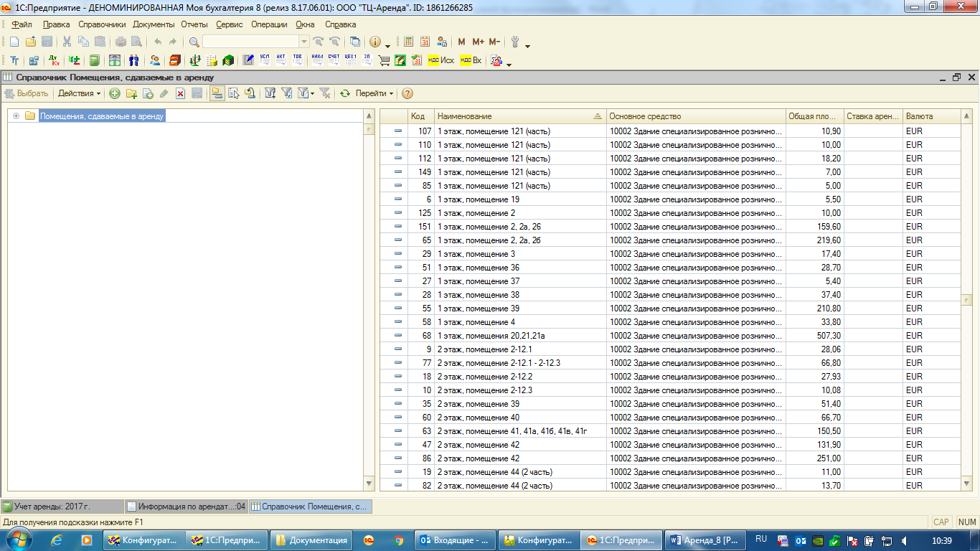This screenshot has height=551, width=980.
Task: Click the Refresh list icon
Action: (345, 93)
